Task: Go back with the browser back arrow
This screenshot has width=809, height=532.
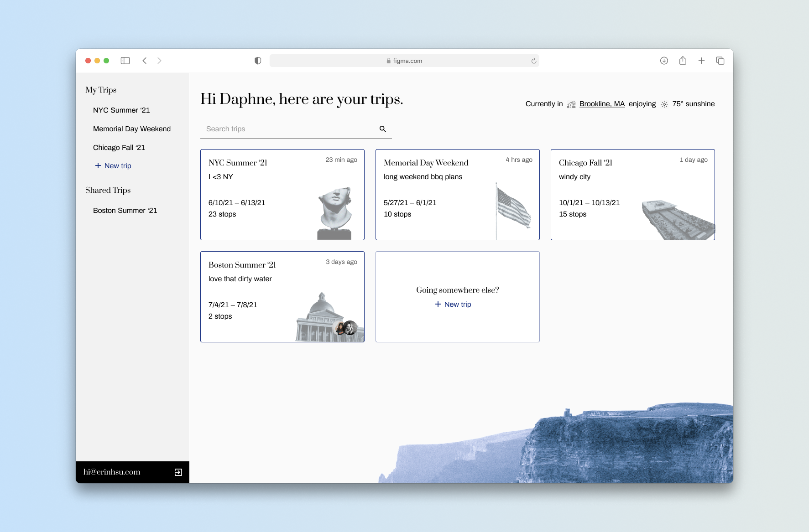Action: pos(144,61)
